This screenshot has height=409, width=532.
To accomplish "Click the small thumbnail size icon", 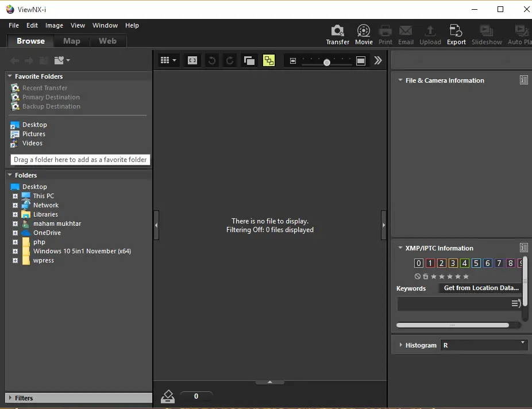I will [293, 61].
